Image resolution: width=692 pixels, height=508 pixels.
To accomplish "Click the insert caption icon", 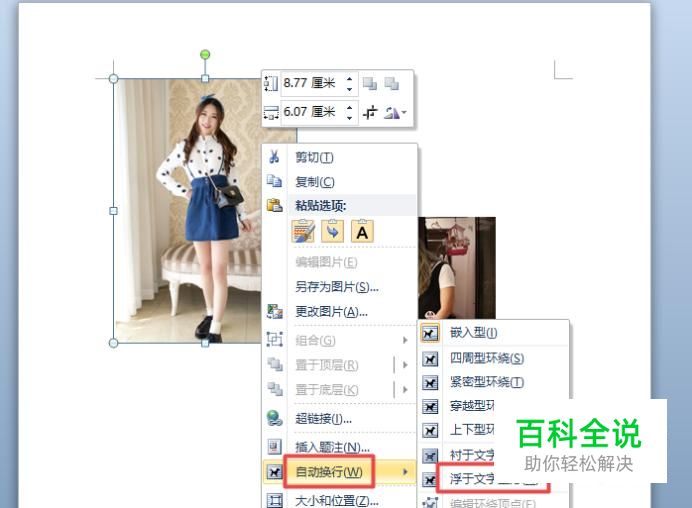I will (274, 447).
